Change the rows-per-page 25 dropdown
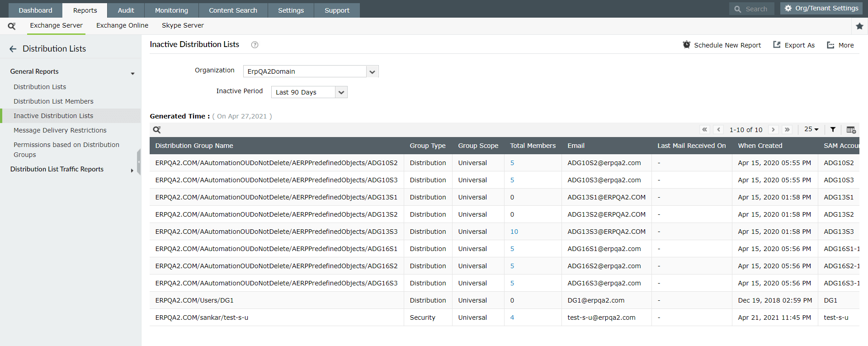This screenshot has height=346, width=868. coord(811,129)
